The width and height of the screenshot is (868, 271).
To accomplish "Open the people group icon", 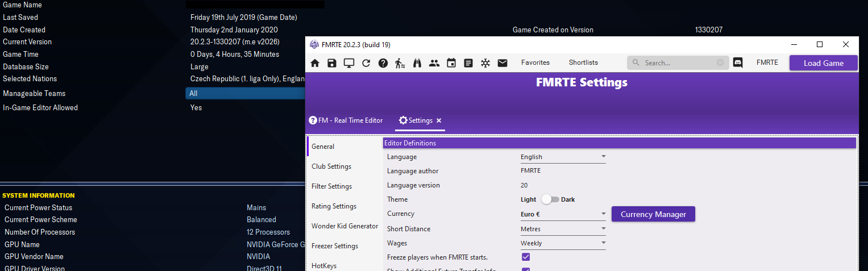I will [434, 63].
